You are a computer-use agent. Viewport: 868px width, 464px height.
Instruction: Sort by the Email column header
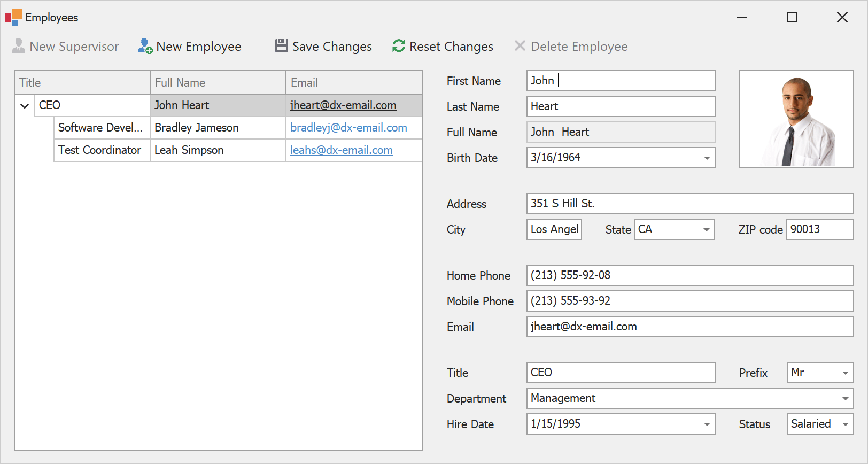point(354,82)
